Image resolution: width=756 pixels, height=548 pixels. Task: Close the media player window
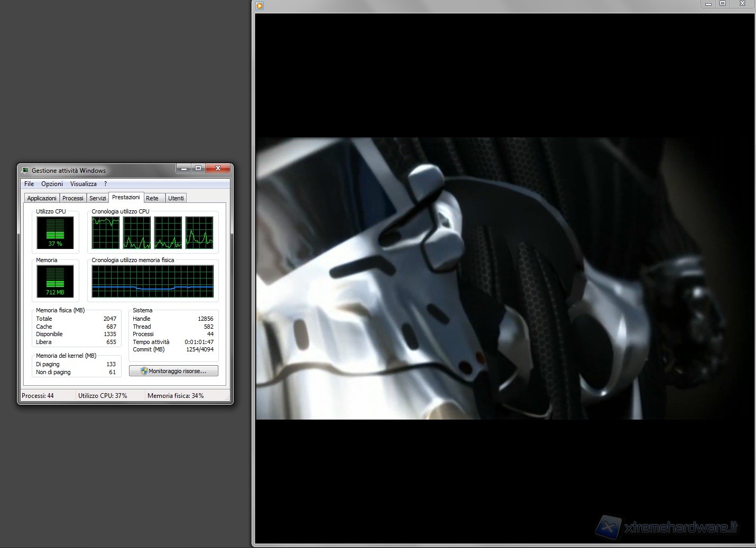point(743,4)
